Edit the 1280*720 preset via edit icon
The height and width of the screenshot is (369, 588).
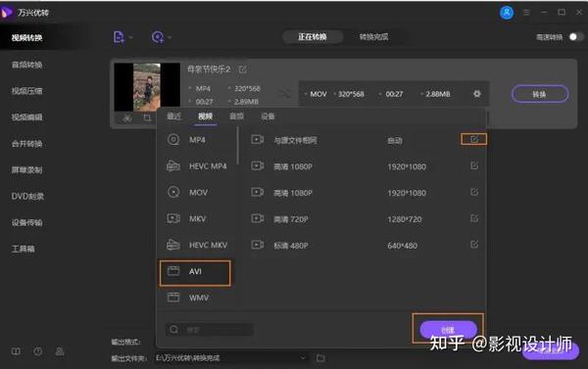coord(474,218)
